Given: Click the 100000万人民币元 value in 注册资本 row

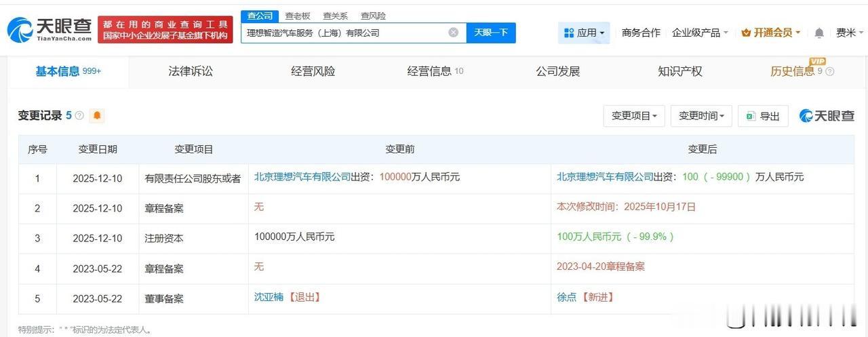Looking at the screenshot, I should [x=294, y=237].
